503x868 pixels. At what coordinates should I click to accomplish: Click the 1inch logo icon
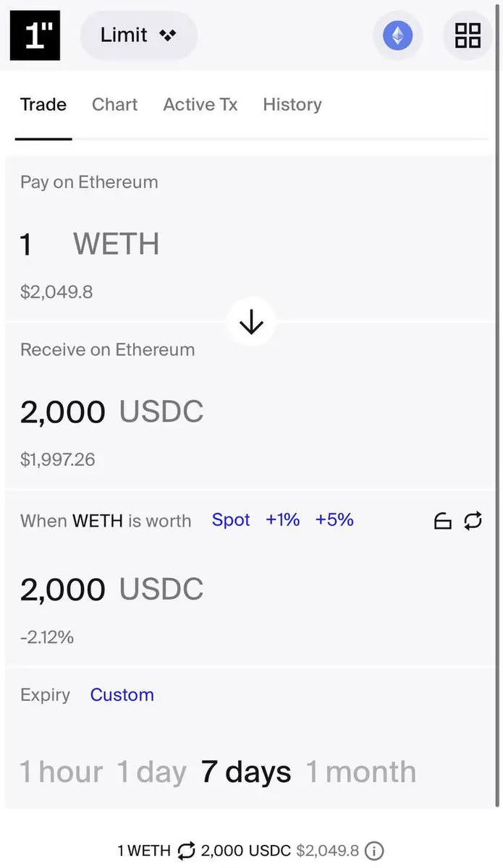35,35
